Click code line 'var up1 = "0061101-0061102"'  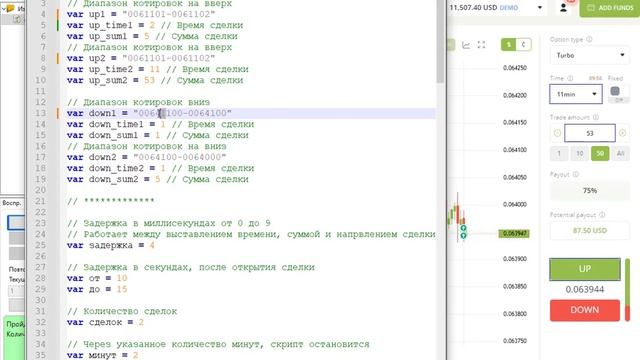click(141, 14)
